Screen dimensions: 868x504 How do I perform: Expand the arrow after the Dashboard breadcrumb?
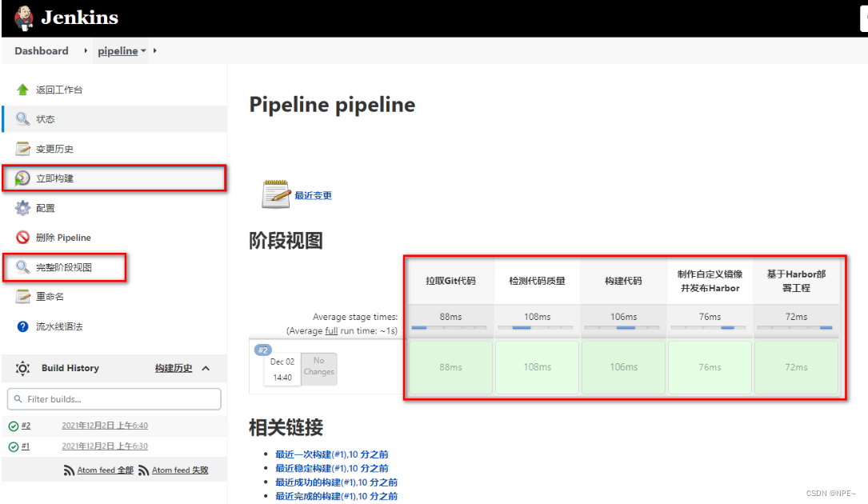[86, 51]
